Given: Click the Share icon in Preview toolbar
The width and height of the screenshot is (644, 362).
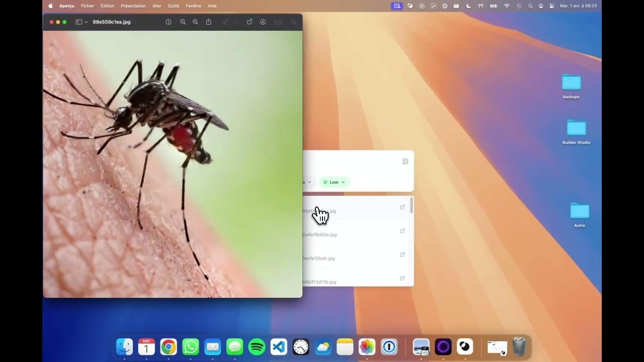Looking at the screenshot, I should (x=209, y=22).
